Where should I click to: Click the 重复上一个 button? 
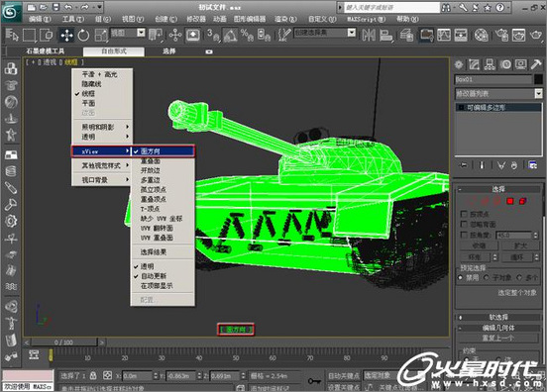click(497, 338)
